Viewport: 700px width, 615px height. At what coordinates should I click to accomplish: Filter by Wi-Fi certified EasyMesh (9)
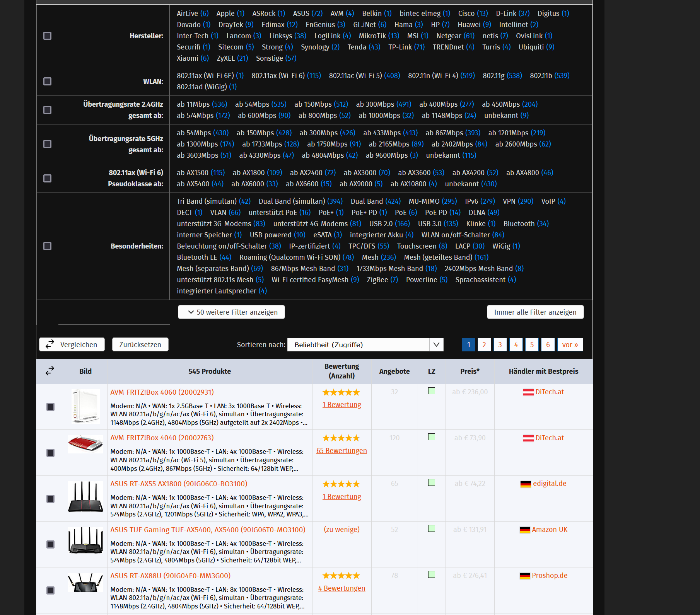315,279
